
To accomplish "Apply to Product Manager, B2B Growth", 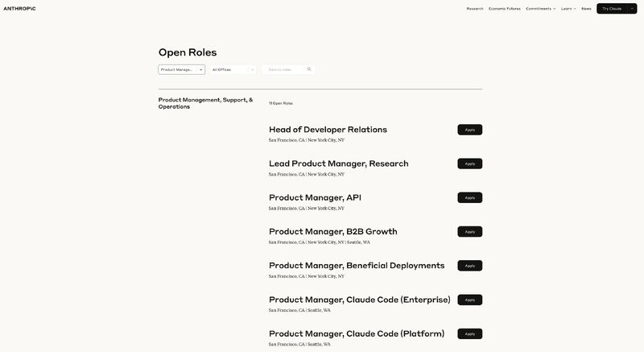I will (470, 232).
